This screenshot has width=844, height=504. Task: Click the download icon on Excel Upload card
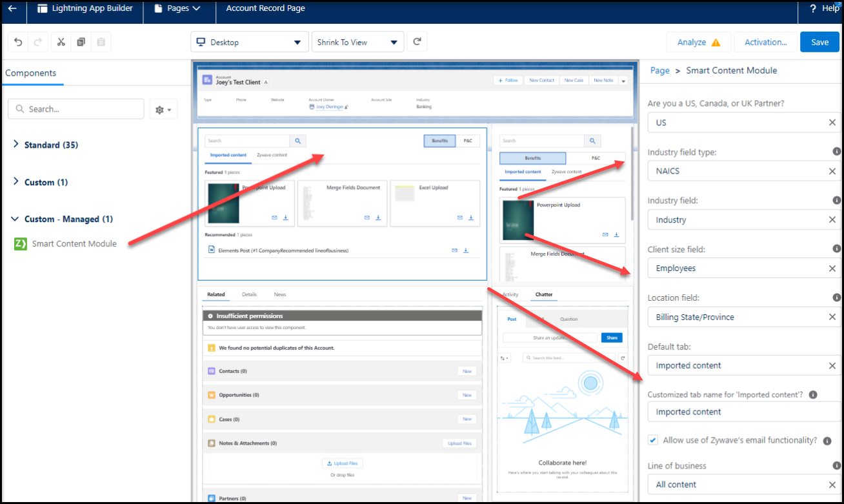[x=471, y=218]
